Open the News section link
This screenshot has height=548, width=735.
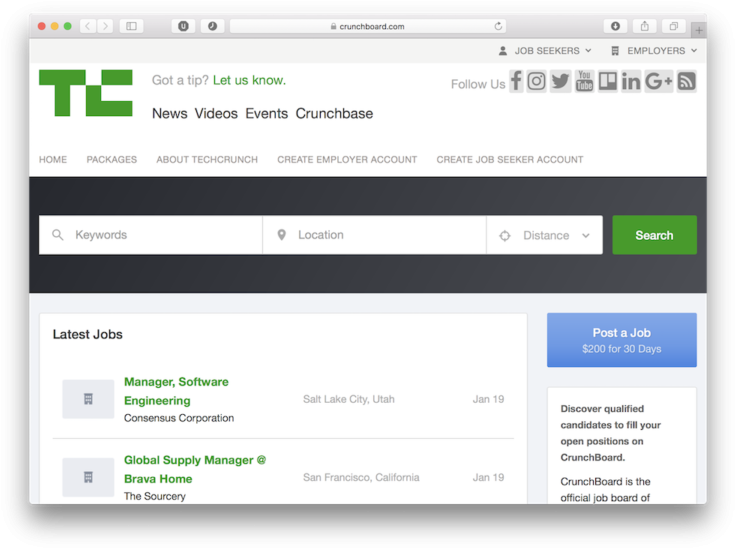click(x=170, y=113)
